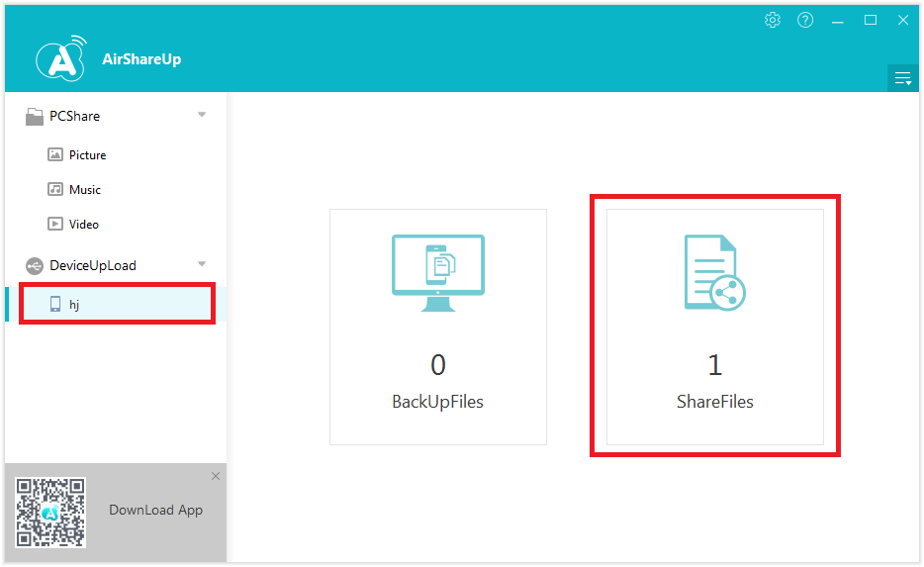Viewport: 924px width, 567px height.
Task: Open the BackUpFiles card
Action: click(x=438, y=328)
